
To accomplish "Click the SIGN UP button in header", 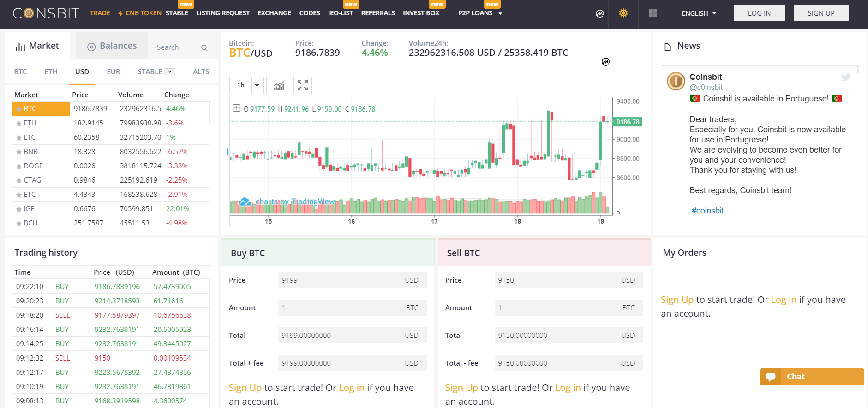I will pos(821,13).
